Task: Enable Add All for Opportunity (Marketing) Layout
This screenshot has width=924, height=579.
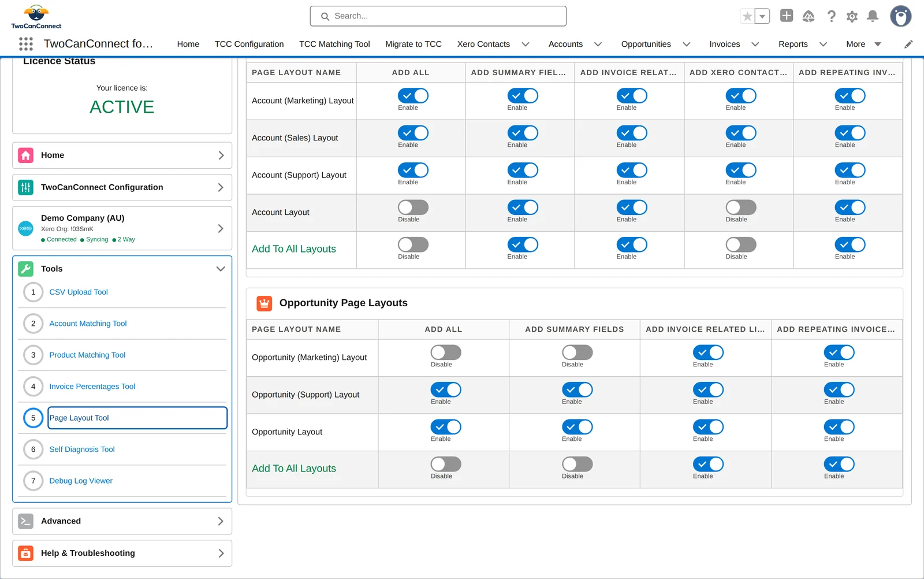Action: pos(446,352)
